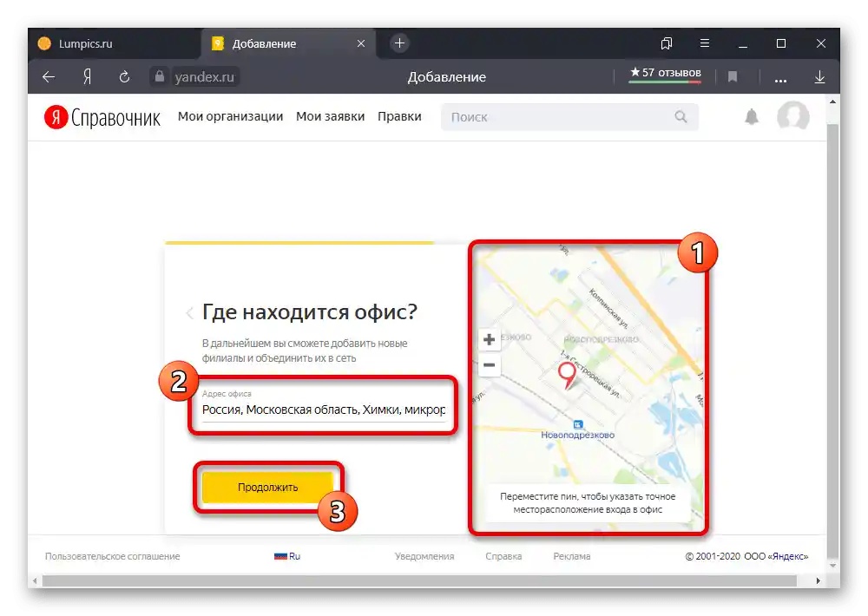Open browser downloads via the arrow icon

(819, 77)
